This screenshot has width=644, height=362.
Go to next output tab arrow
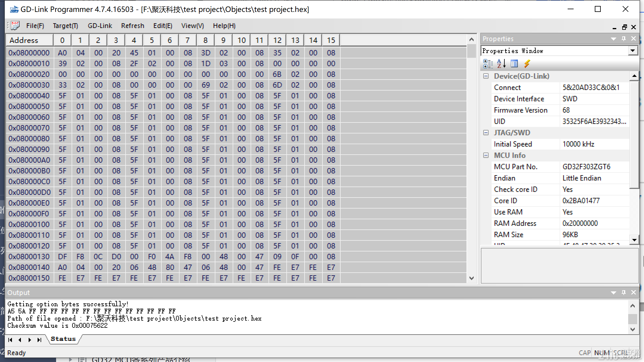[x=30, y=340]
